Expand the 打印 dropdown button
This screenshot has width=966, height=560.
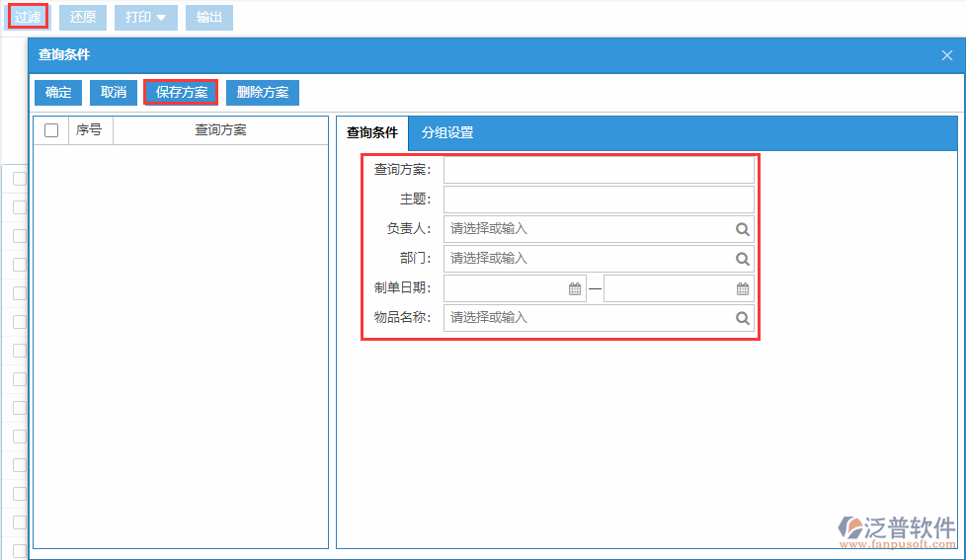[145, 17]
